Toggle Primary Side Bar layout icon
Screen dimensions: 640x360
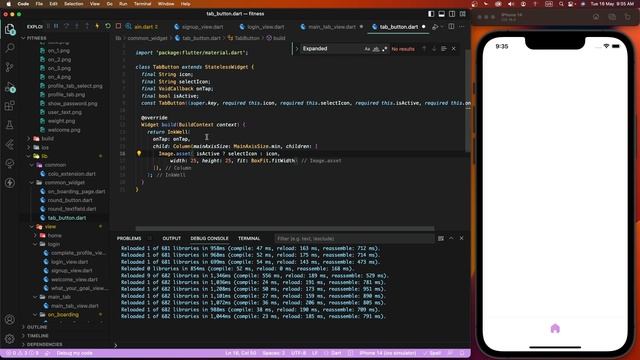pyautogui.click(x=431, y=14)
